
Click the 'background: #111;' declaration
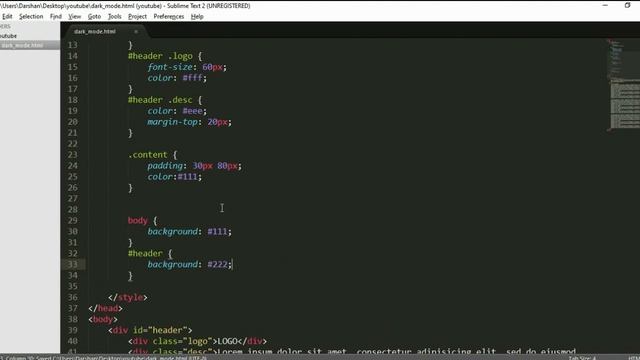(x=189, y=232)
